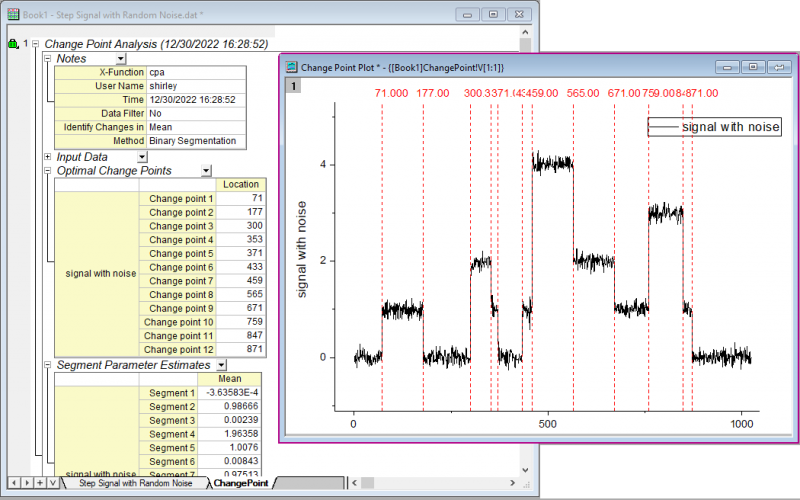Select the ChangePoint sheet tab
The image size is (800, 500).
pyautogui.click(x=240, y=483)
